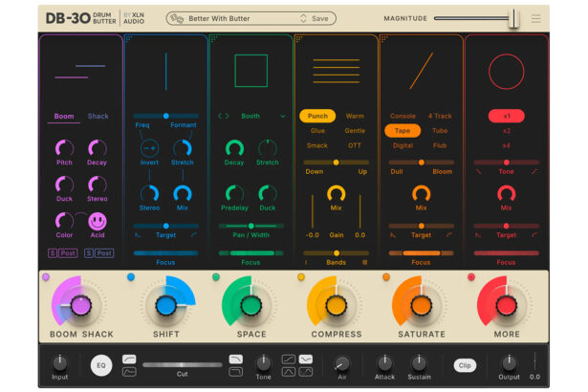Switch to the Boom tab
The width and height of the screenshot is (588, 392).
(x=64, y=117)
